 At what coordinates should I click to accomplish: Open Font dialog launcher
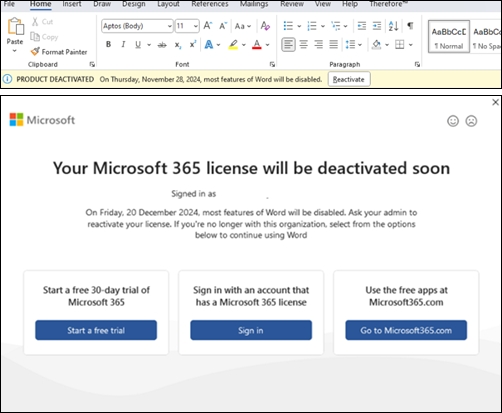pos(272,64)
